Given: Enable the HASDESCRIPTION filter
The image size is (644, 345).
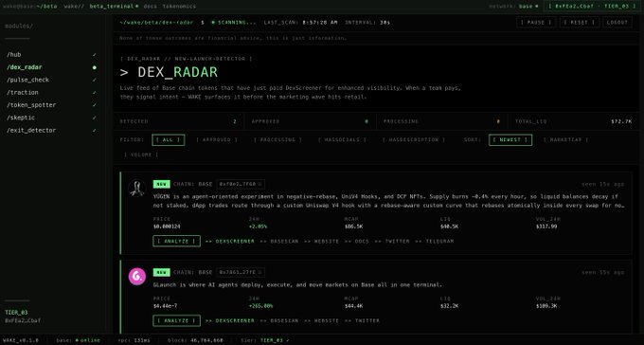Looking at the screenshot, I should (x=414, y=140).
